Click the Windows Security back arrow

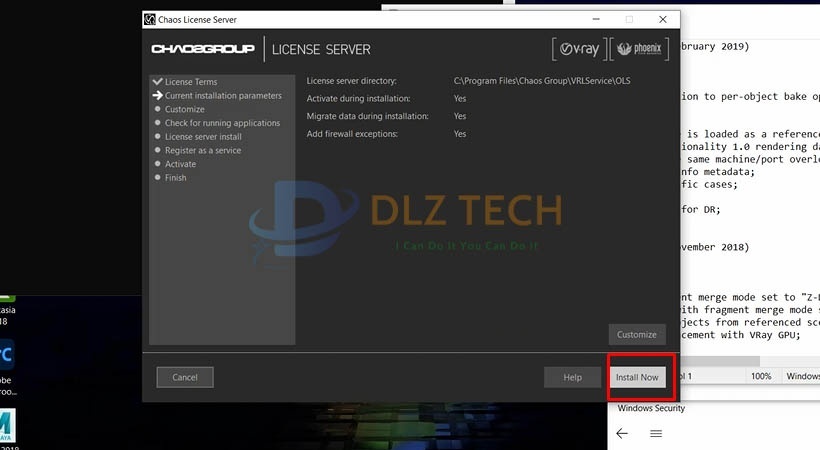[x=621, y=433]
